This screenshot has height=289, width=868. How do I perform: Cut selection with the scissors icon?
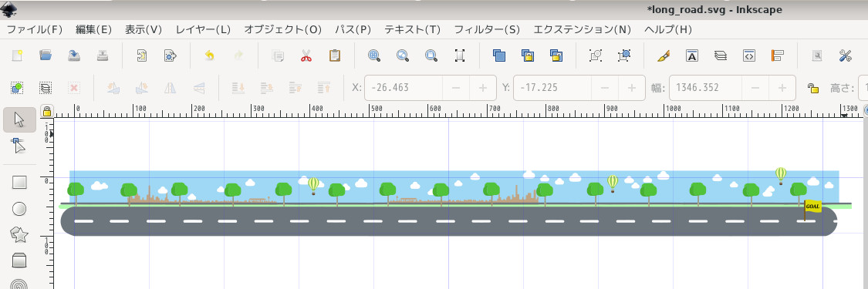[x=306, y=55]
